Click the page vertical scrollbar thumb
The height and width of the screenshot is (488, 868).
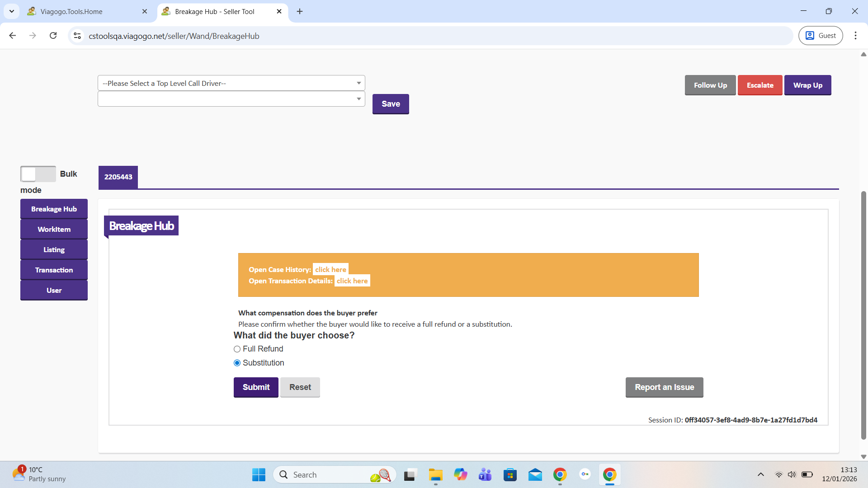[x=863, y=316]
